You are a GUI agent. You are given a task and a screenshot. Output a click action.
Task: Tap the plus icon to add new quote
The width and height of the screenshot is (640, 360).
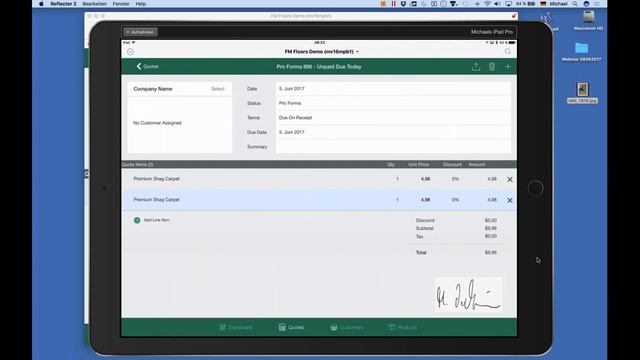coord(508,67)
